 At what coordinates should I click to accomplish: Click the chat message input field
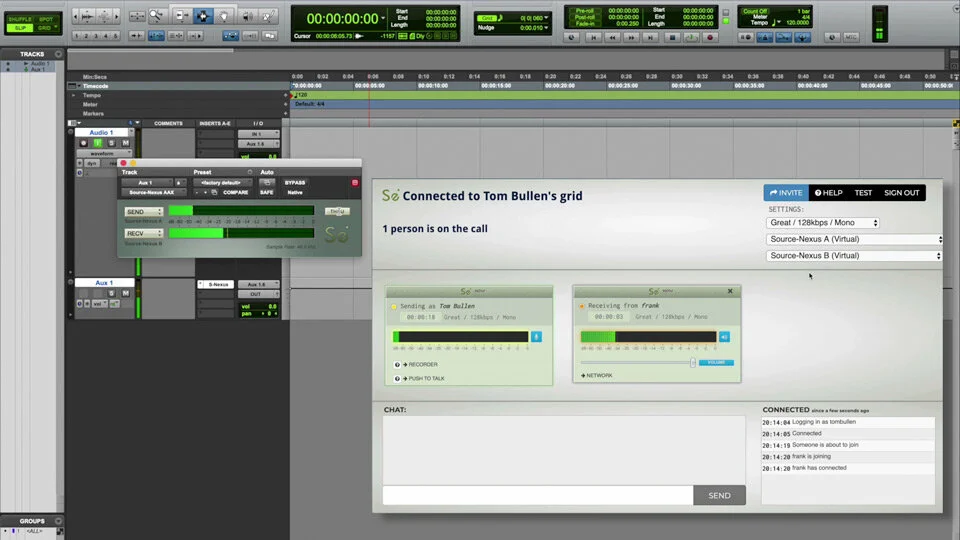538,495
